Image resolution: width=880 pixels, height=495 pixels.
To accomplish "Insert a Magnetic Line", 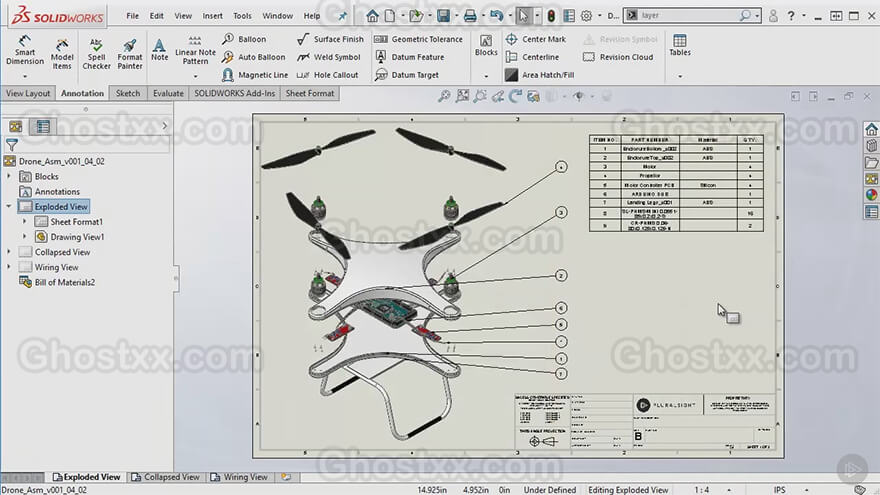I will (x=255, y=75).
